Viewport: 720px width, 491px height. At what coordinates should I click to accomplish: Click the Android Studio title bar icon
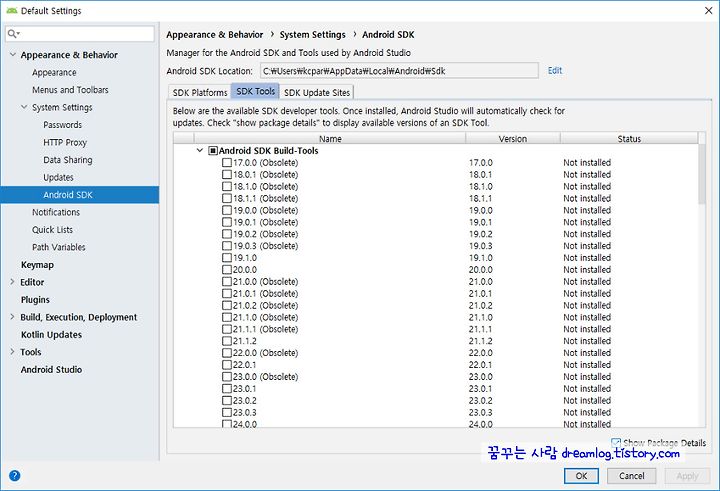[x=12, y=11]
